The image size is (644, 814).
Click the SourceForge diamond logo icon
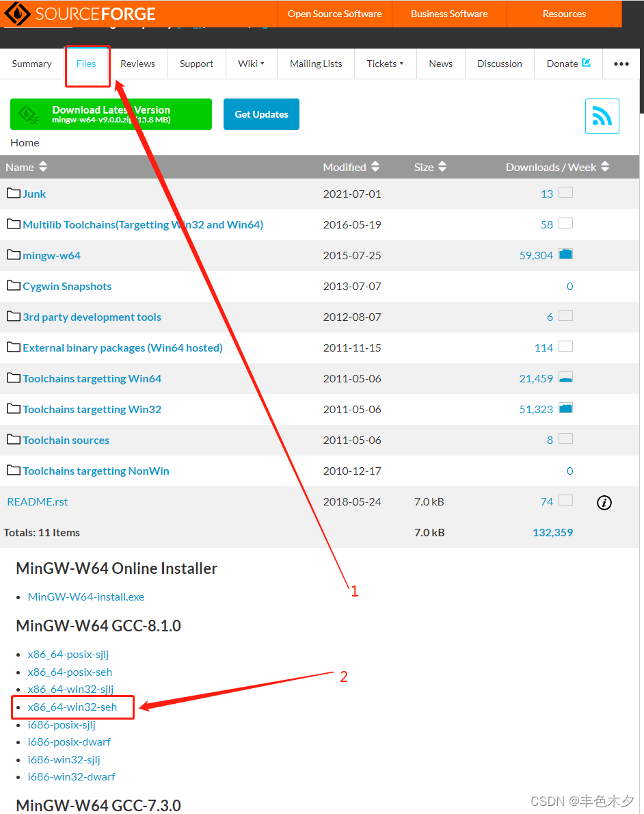17,14
